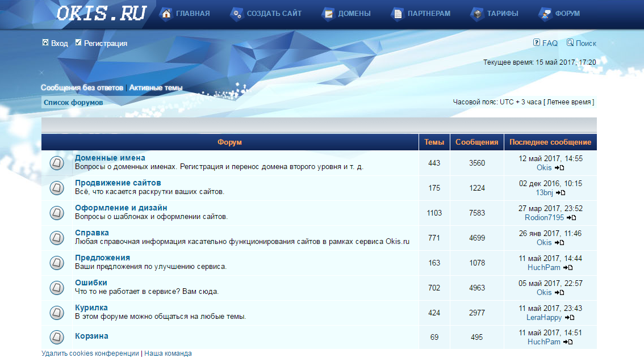Click the box icon next to ТАРИФЫ

pos(477,14)
